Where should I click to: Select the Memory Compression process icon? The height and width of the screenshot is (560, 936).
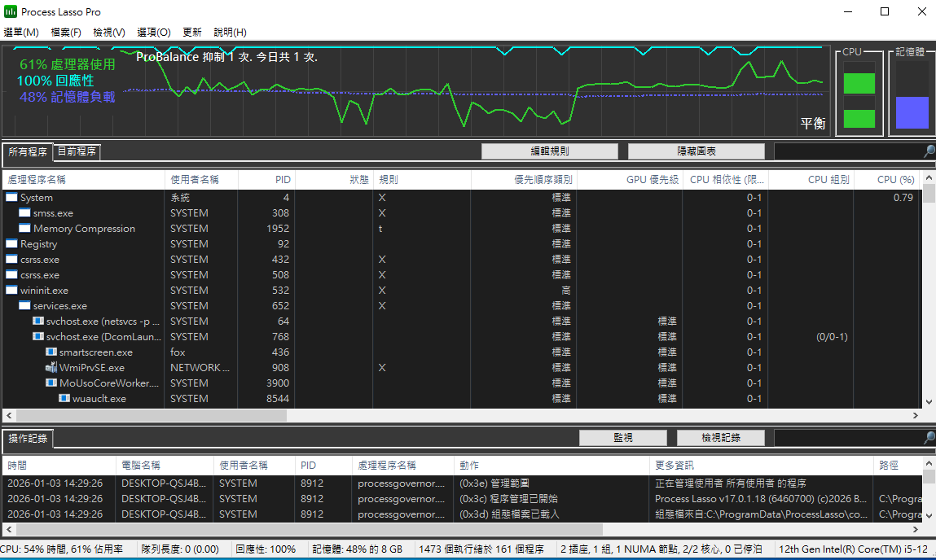point(24,229)
